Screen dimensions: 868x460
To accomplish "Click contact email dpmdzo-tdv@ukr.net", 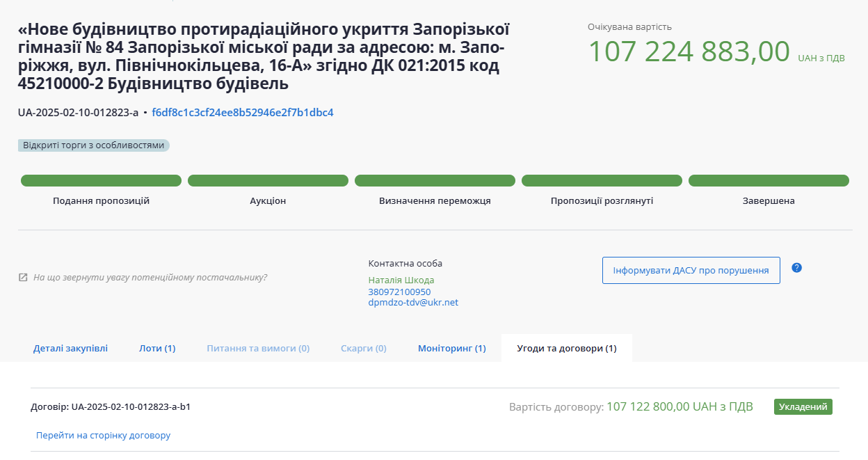I will click(413, 303).
